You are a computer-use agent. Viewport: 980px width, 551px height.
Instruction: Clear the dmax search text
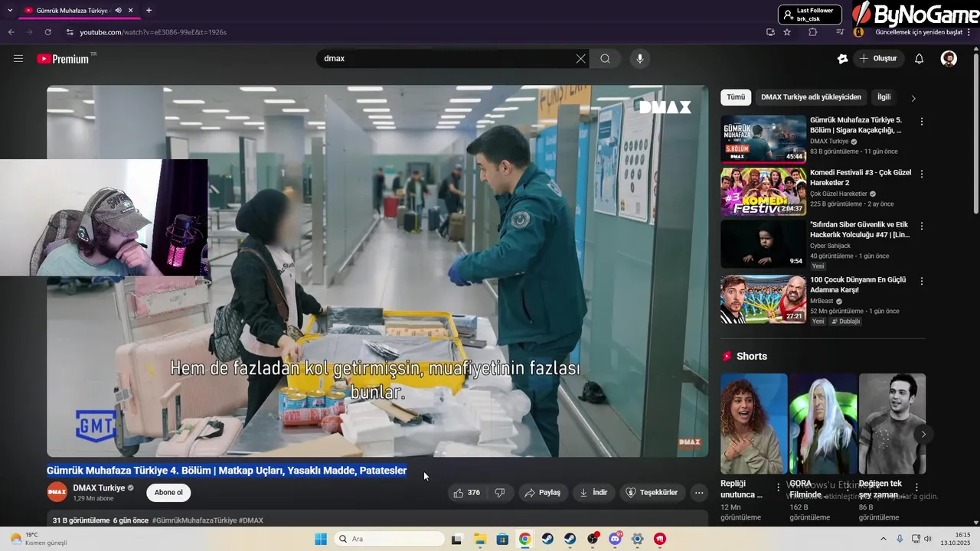click(x=580, y=59)
